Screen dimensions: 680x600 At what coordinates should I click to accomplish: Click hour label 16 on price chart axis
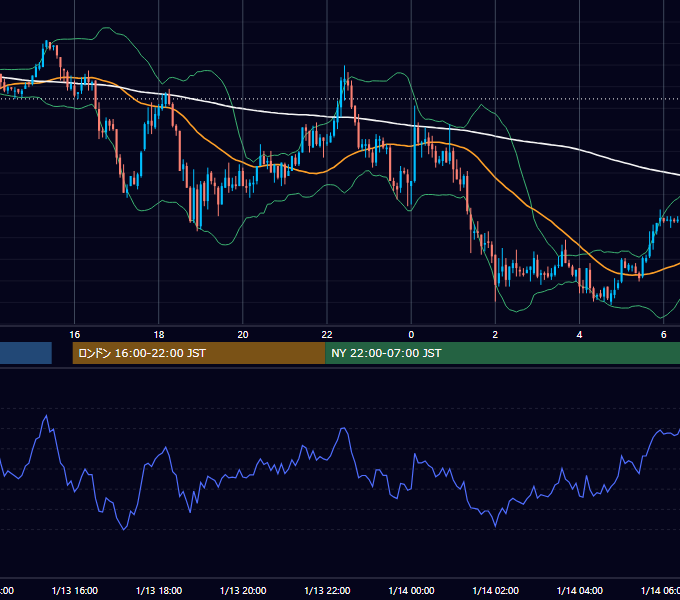75,334
